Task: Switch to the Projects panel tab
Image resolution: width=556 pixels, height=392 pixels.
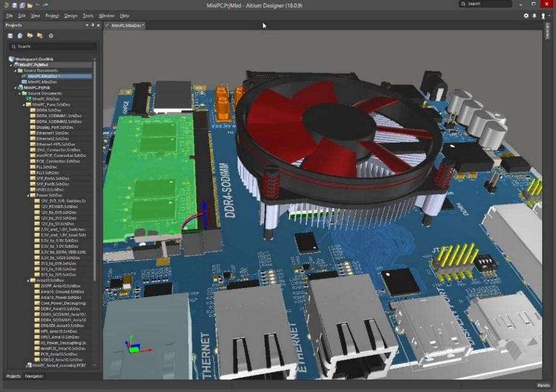Action: pos(13,376)
